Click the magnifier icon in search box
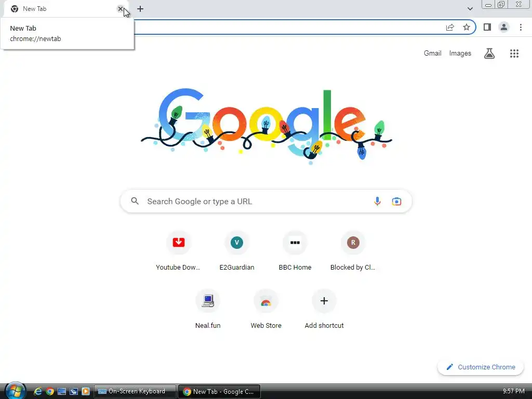532x399 pixels. pyautogui.click(x=135, y=201)
